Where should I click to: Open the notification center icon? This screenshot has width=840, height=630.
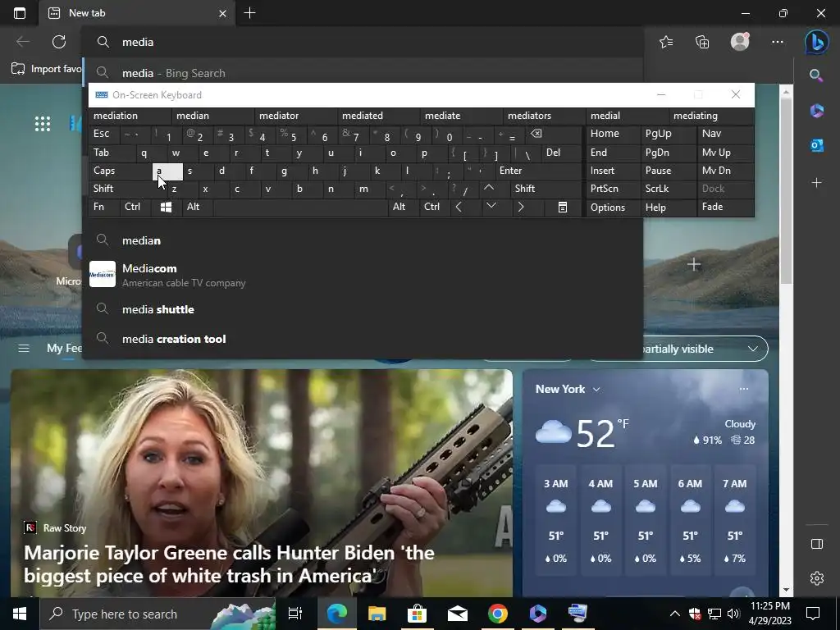click(813, 614)
